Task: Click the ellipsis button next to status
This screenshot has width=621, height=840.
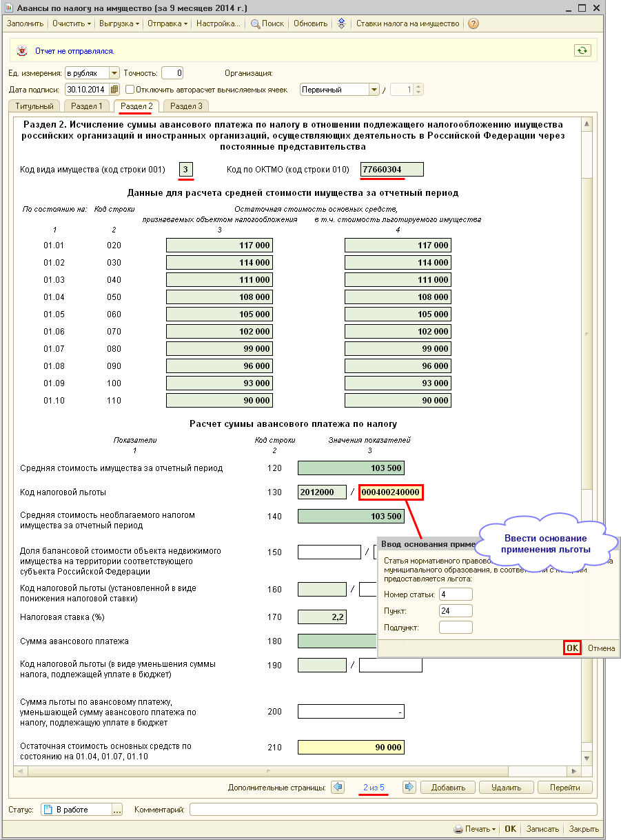Action: point(116,810)
